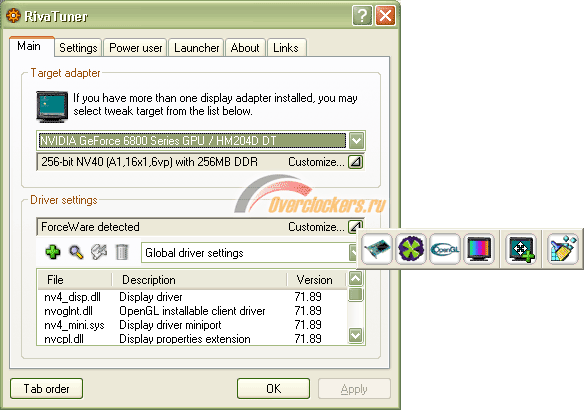Switch to the Launcher tab
This screenshot has height=410, width=584.
196,48
